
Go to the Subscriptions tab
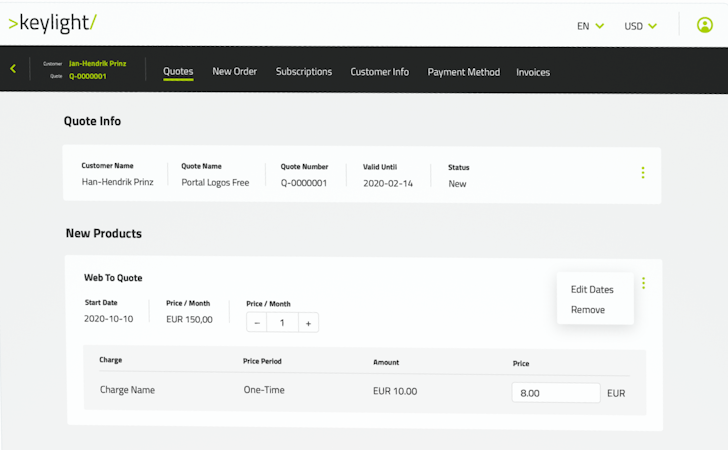pyautogui.click(x=304, y=72)
